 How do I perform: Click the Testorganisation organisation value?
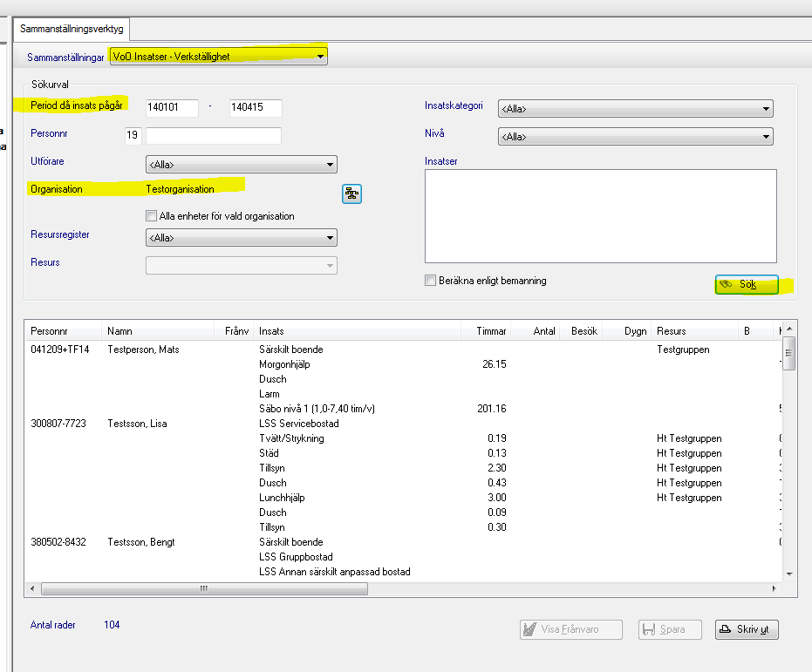tap(180, 189)
